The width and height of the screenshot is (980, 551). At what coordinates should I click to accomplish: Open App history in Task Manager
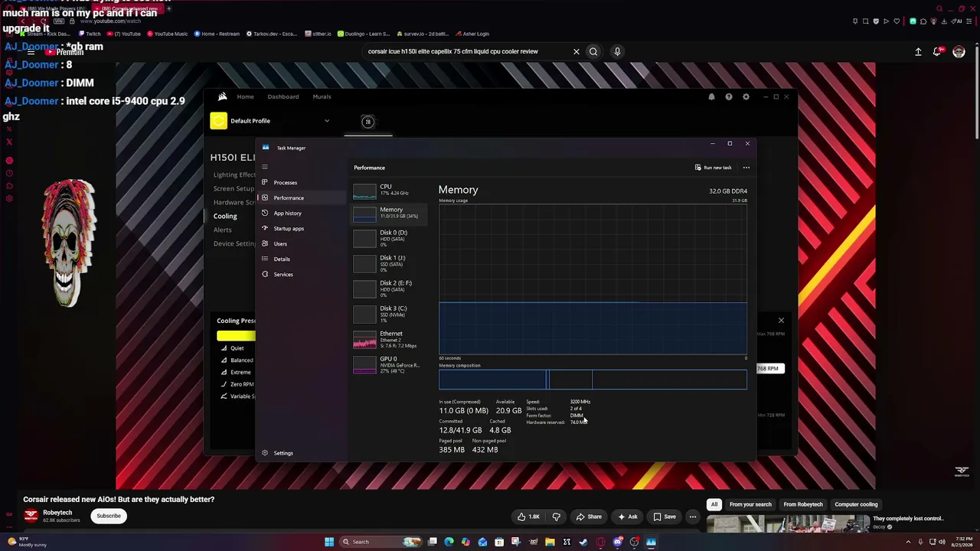287,213
